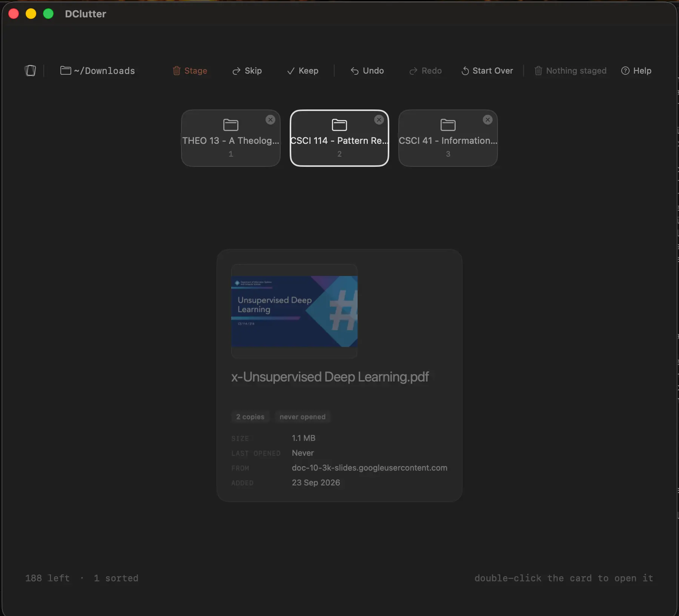Image resolution: width=679 pixels, height=616 pixels.
Task: Click the size value 1.1 MB
Action: (304, 438)
